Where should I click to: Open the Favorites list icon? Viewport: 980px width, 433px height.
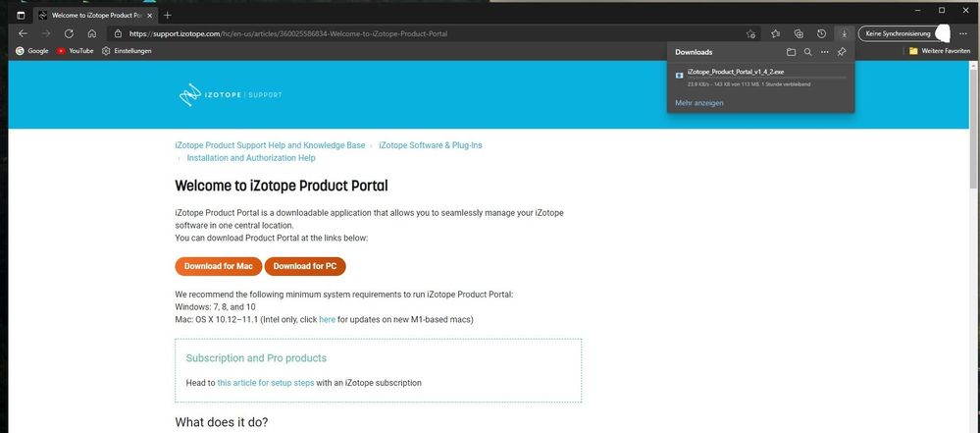pos(776,33)
